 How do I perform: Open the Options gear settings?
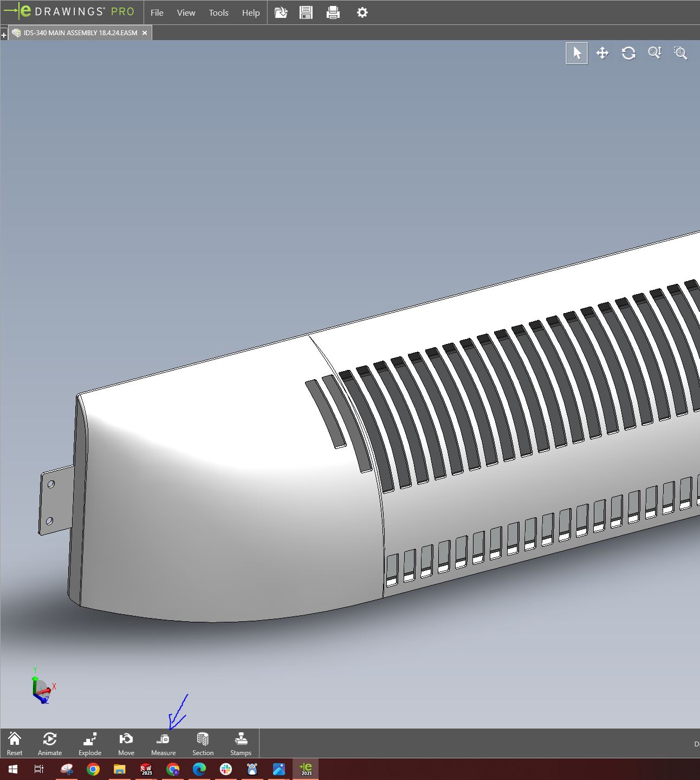362,12
